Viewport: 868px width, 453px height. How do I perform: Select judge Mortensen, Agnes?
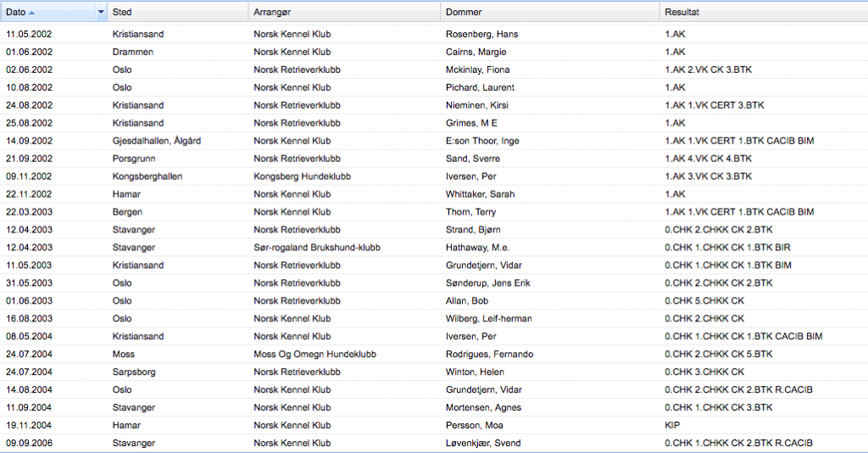click(483, 407)
